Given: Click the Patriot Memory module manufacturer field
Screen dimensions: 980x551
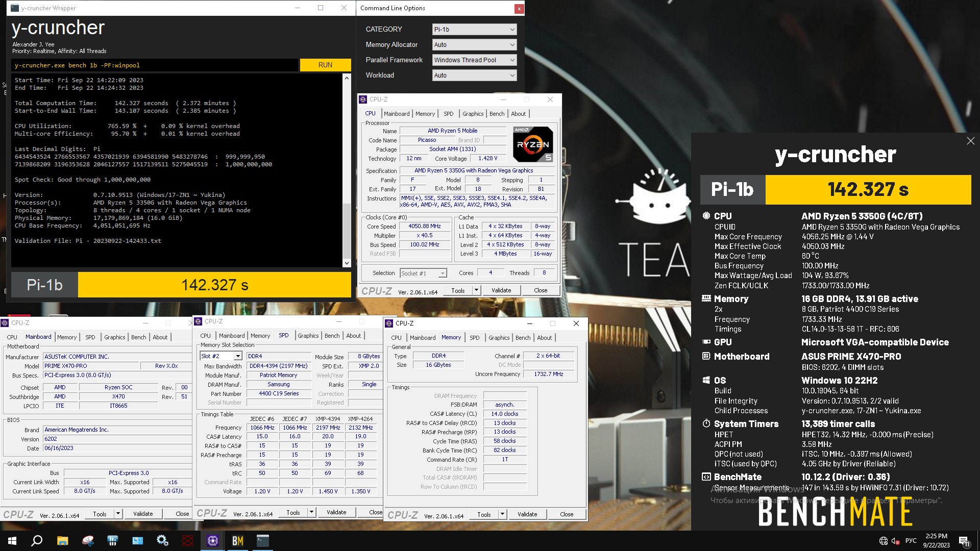Looking at the screenshot, I should pos(278,375).
